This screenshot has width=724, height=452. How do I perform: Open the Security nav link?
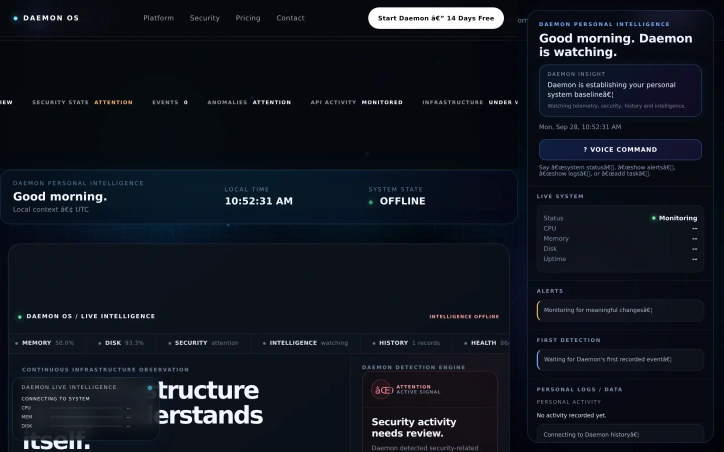tap(205, 18)
